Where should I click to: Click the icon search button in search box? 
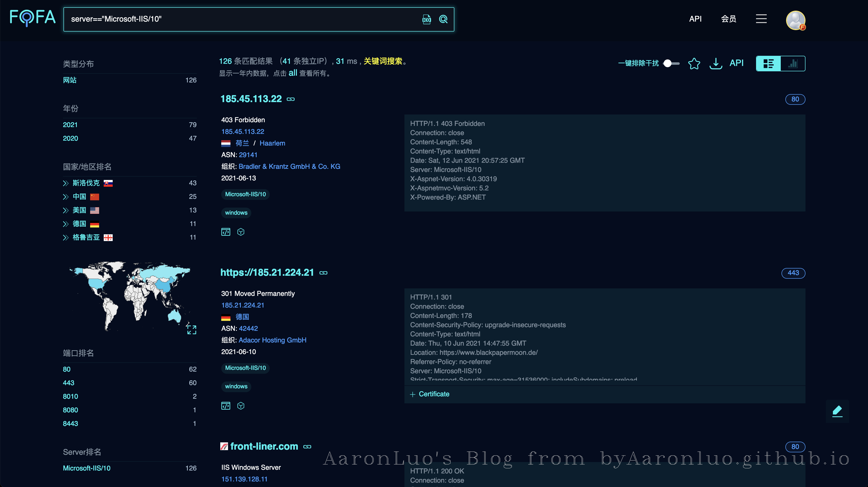(x=426, y=19)
